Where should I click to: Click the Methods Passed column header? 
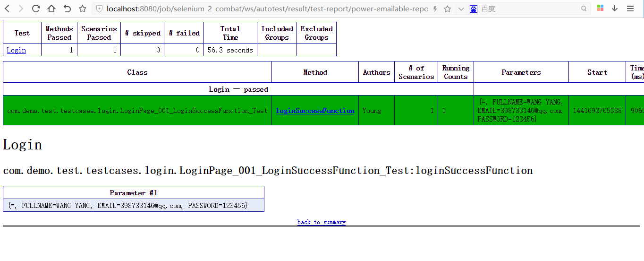pyautogui.click(x=59, y=33)
